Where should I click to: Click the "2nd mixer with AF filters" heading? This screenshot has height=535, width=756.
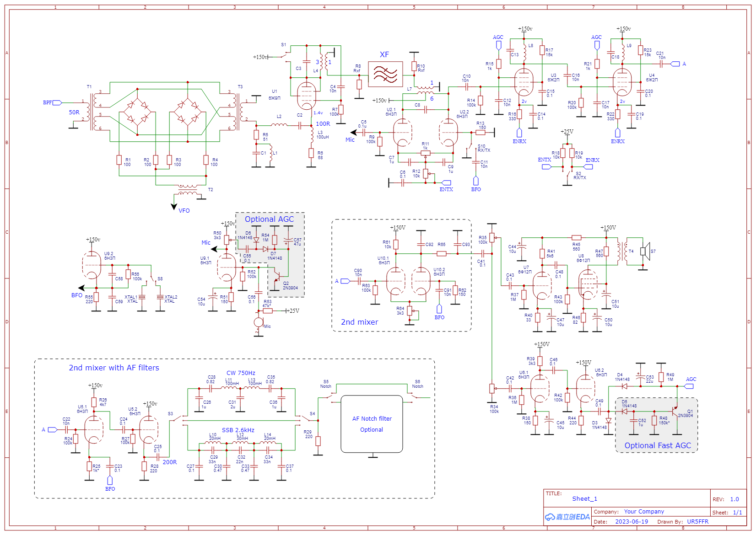click(114, 368)
